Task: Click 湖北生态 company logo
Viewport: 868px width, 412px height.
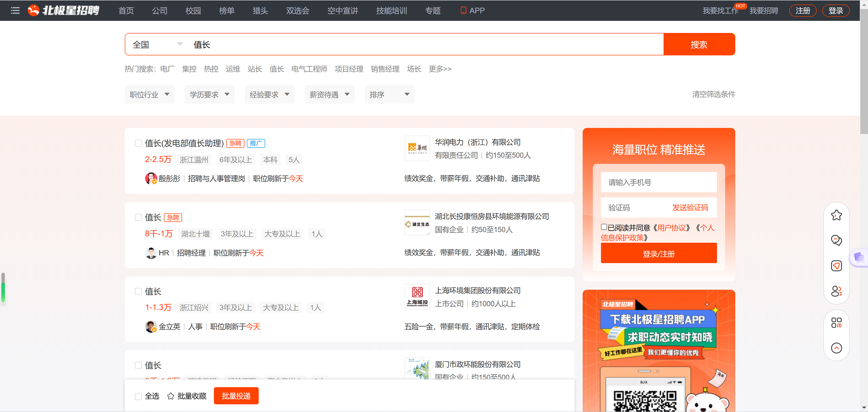Action: [417, 222]
